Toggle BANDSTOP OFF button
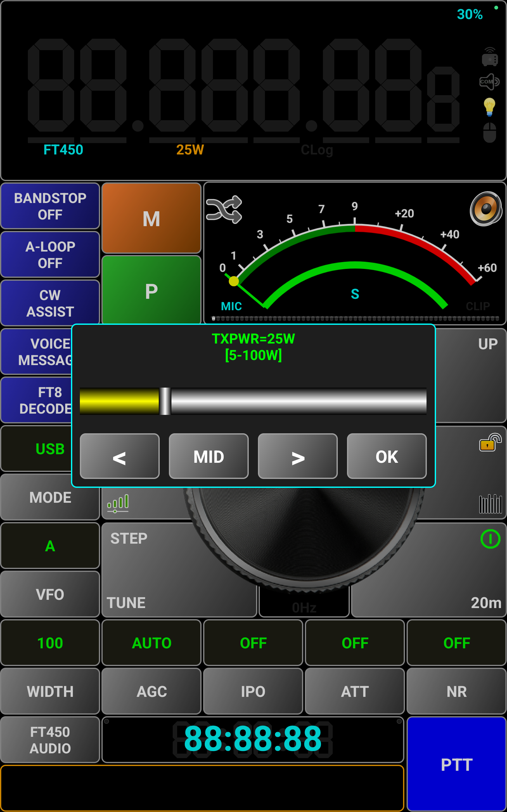Image resolution: width=507 pixels, height=812 pixels. 50,206
